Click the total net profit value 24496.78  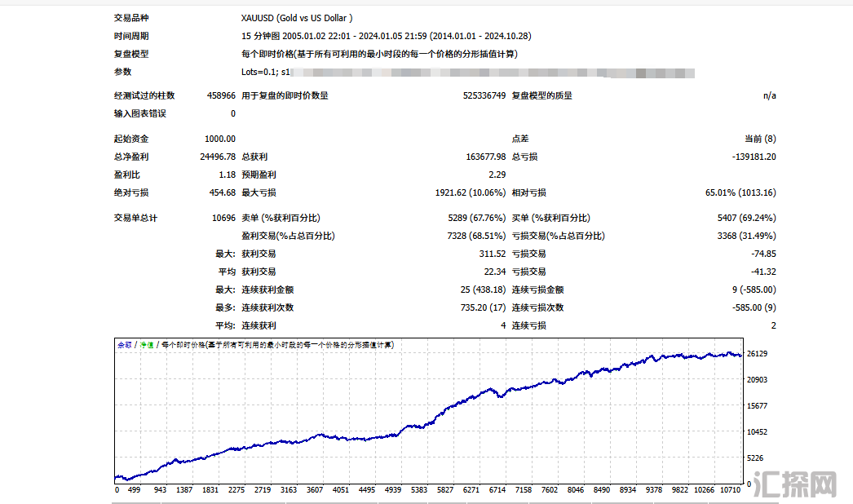[x=217, y=157]
